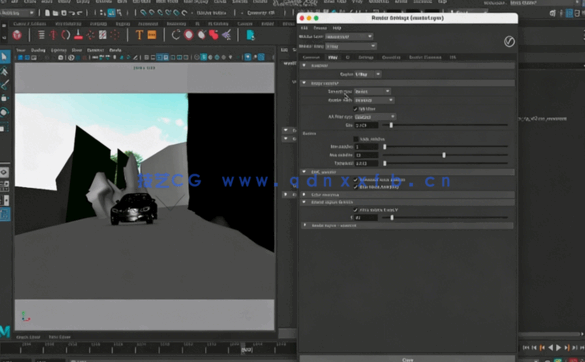Image resolution: width=585 pixels, height=362 pixels.
Task: Switch to the Settings tab in Render Settings
Action: coord(366,57)
